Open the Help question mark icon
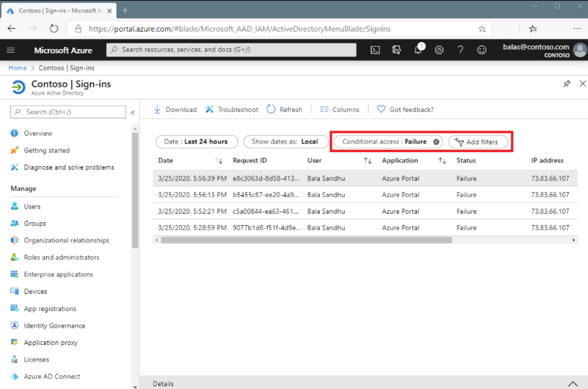The width and height of the screenshot is (588, 389). [x=460, y=50]
